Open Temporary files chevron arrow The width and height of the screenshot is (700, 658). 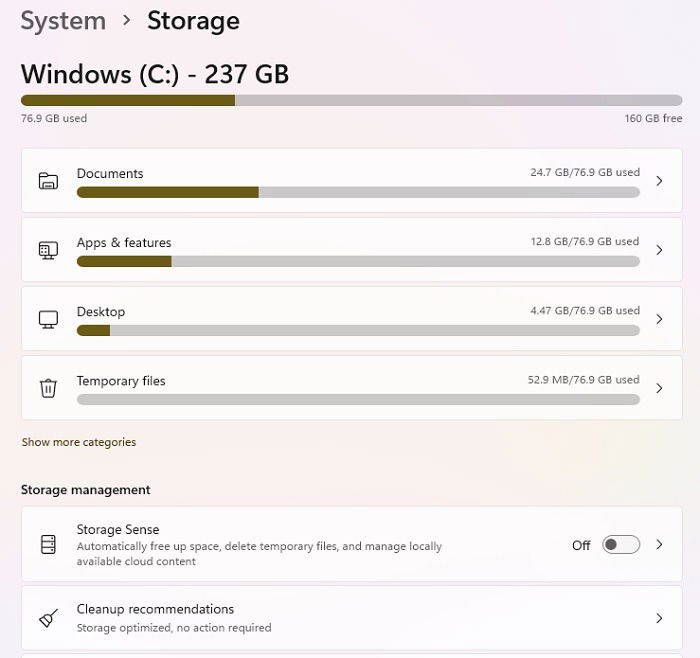click(x=659, y=388)
